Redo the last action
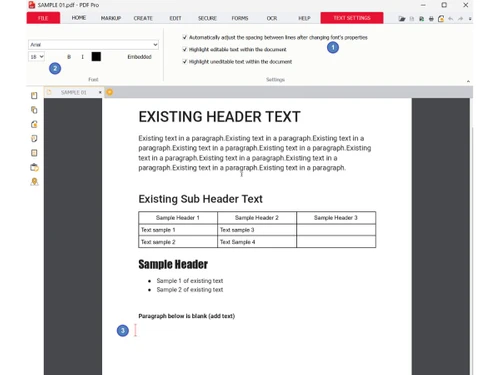Viewport: 500px width, 375px height. (460, 19)
